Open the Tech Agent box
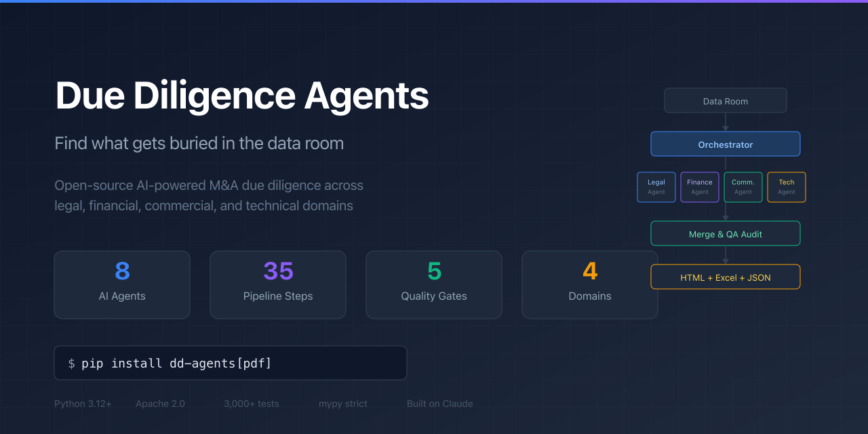This screenshot has width=868, height=434. click(x=786, y=186)
